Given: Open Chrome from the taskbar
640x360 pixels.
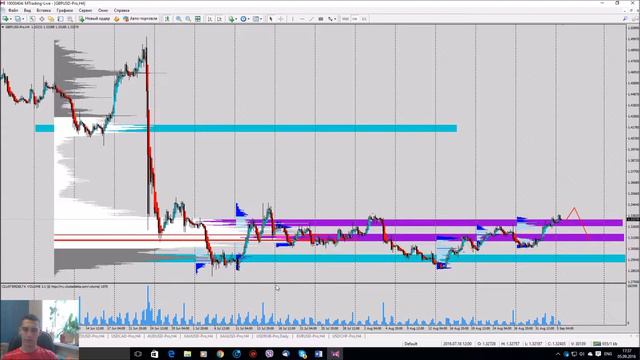Looking at the screenshot, I should pos(220,354).
